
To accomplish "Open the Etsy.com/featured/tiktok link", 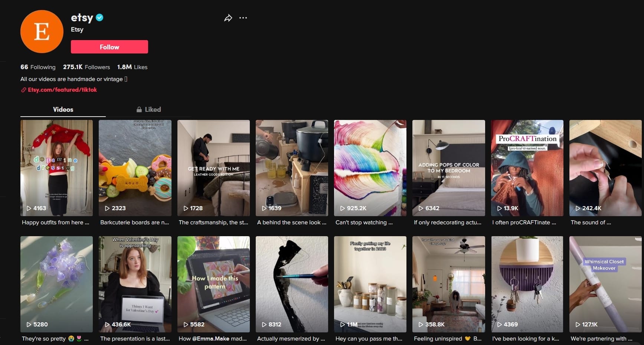I will point(62,90).
